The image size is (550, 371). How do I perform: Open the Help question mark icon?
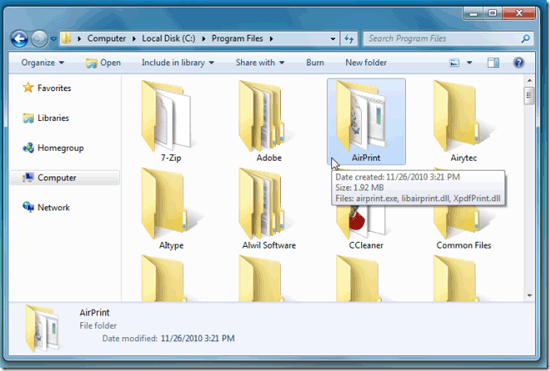pyautogui.click(x=518, y=63)
